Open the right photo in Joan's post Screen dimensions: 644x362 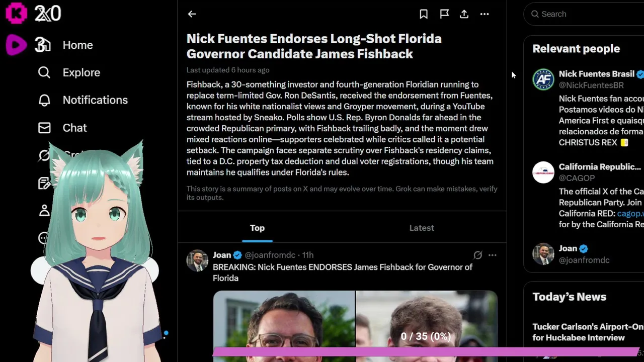[x=427, y=326]
